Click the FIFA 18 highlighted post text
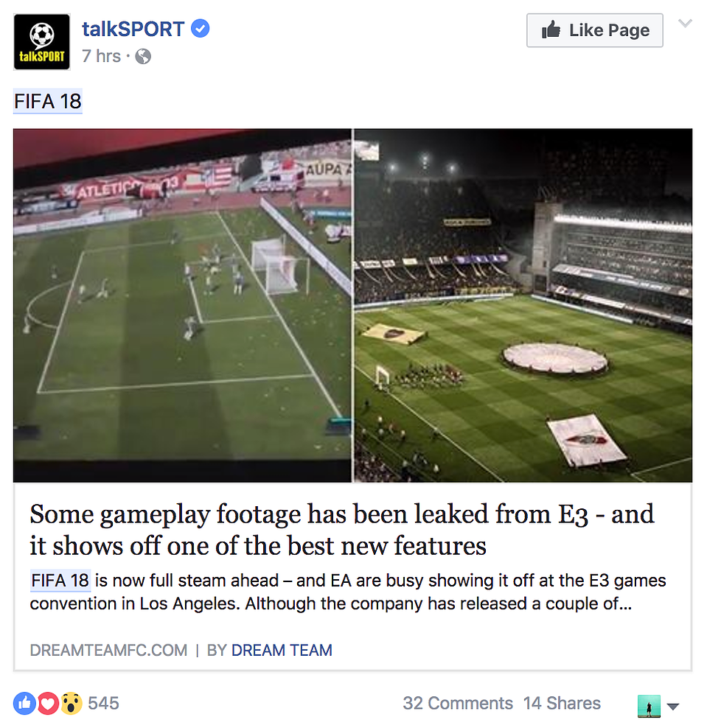This screenshot has height=728, width=707. point(48,101)
